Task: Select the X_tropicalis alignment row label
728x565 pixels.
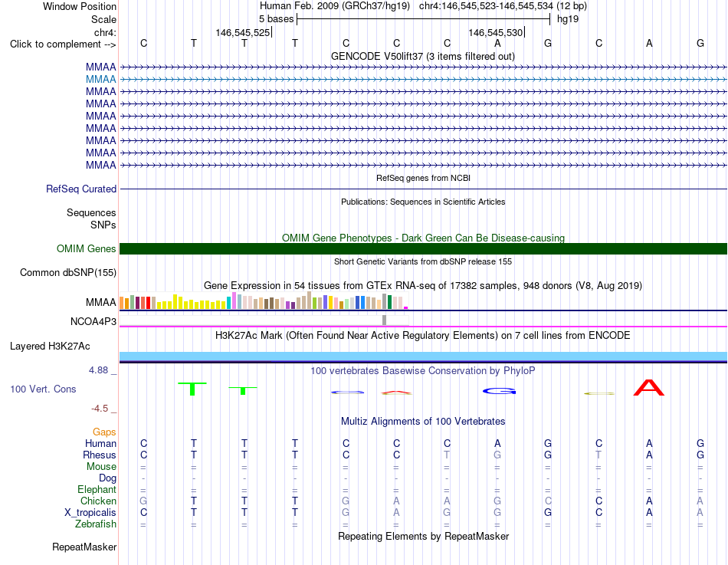Action: [x=90, y=513]
